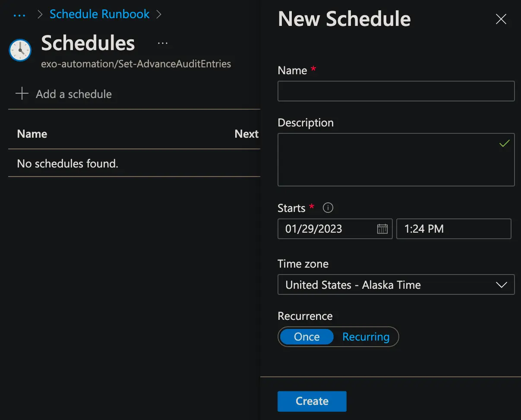Expand the Time zone dropdown
521x420 pixels.
click(x=396, y=285)
